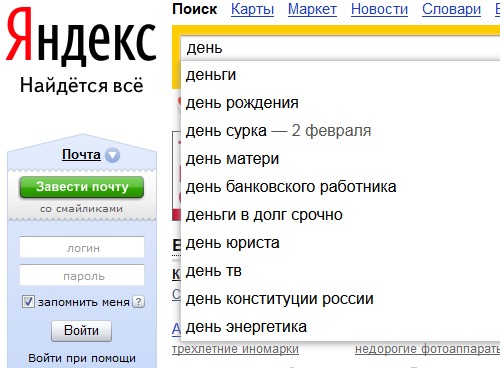
Task: Click the Завести почту button
Action: coord(82,187)
